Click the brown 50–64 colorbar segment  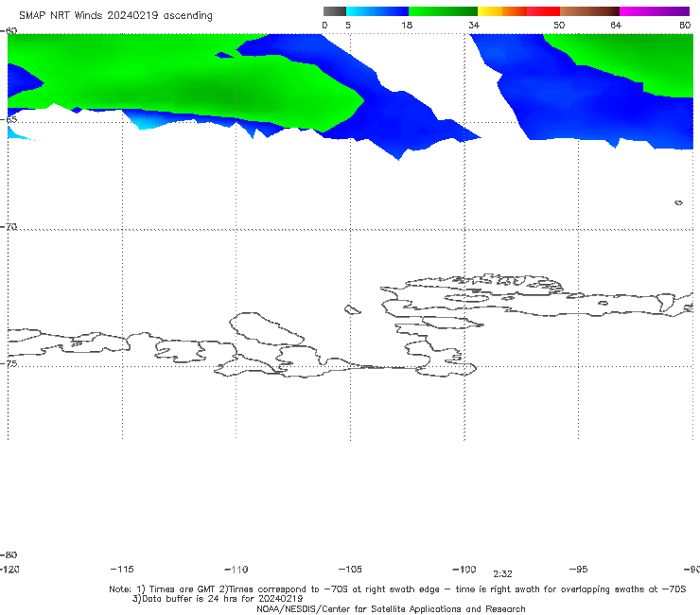click(x=589, y=11)
